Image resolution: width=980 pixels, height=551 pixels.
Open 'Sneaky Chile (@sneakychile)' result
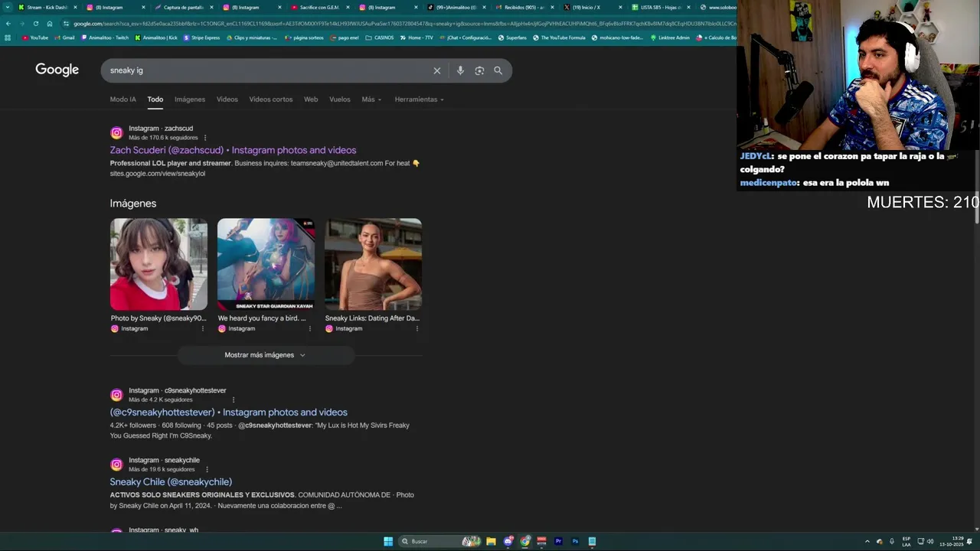click(x=171, y=481)
